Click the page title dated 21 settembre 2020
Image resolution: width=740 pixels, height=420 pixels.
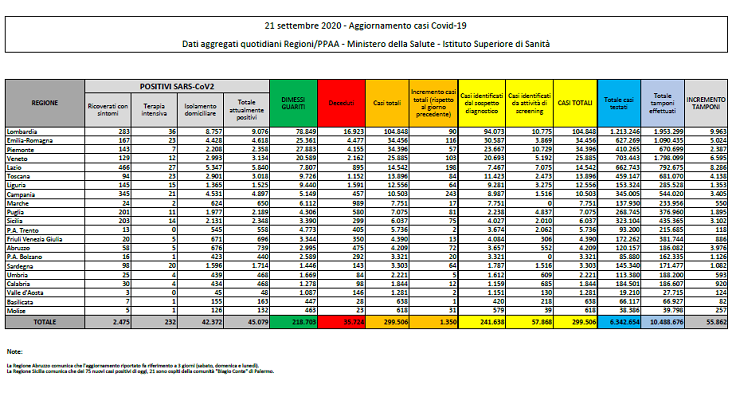click(369, 23)
